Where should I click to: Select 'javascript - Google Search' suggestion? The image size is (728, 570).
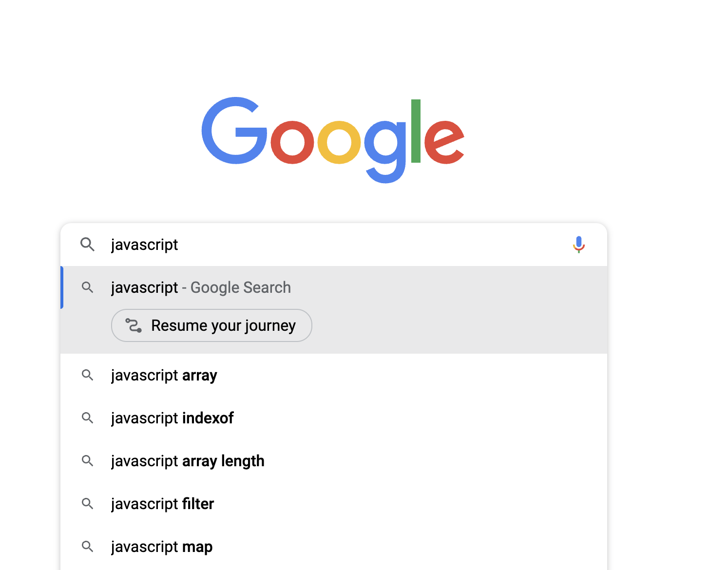coord(201,287)
